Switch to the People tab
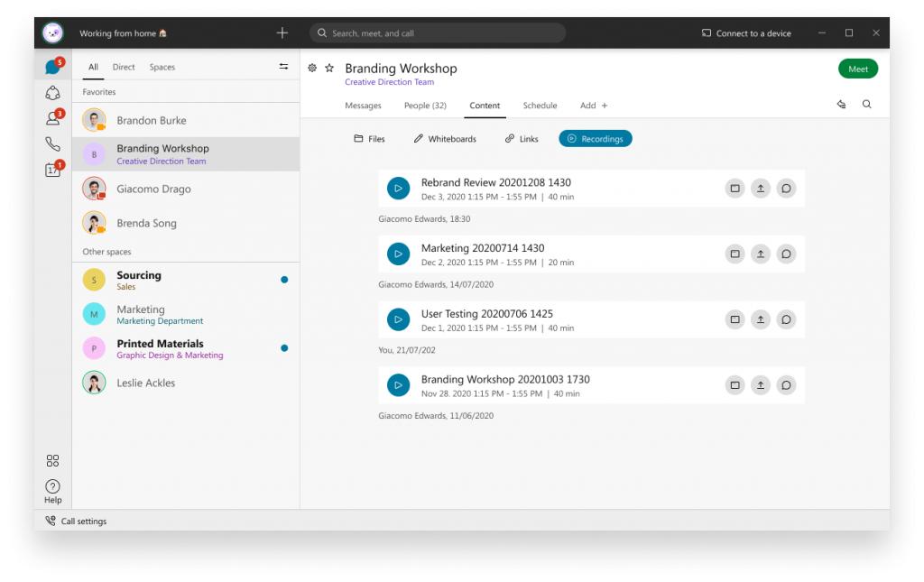Screen dimensions: 924x582 [425, 105]
